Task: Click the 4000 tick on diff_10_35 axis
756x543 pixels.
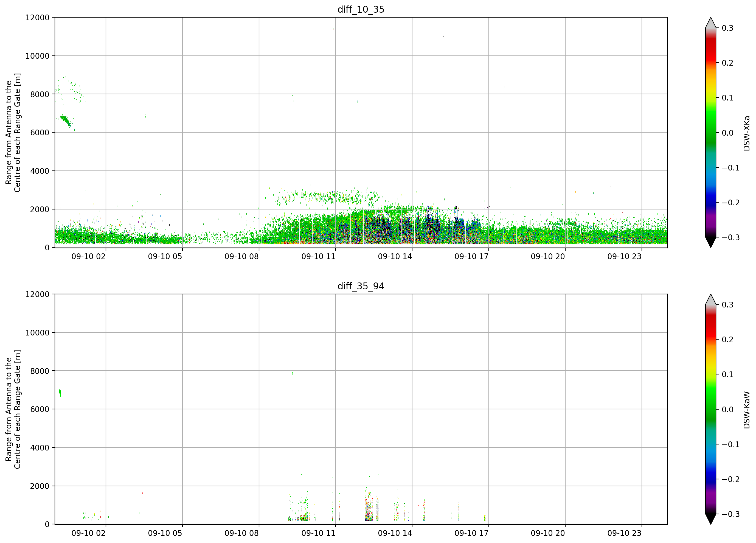Action: click(40, 171)
